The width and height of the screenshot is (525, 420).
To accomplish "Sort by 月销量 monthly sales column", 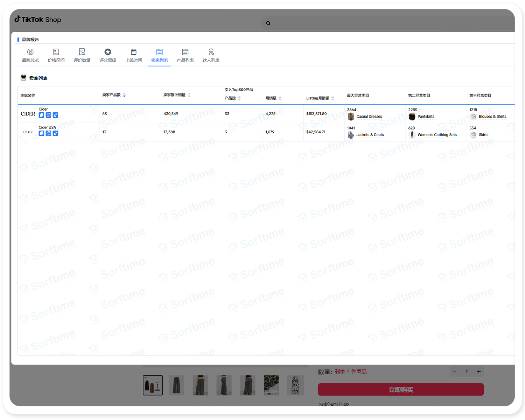I will pyautogui.click(x=280, y=98).
